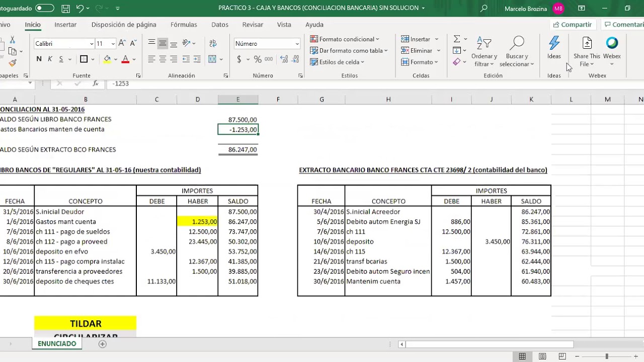Toggle bold (N) formatting
The height and width of the screenshot is (362, 644).
click(x=39, y=59)
